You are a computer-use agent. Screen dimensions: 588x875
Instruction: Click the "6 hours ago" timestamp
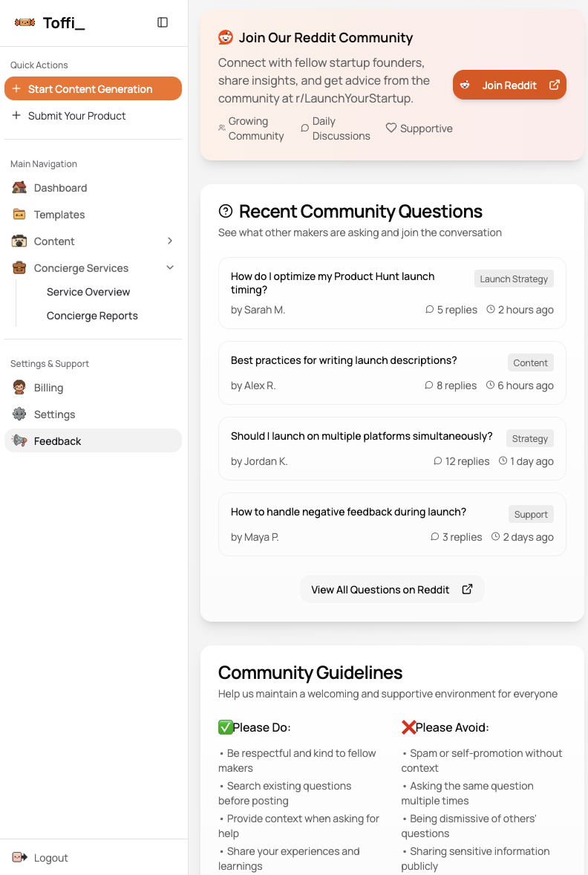point(526,386)
